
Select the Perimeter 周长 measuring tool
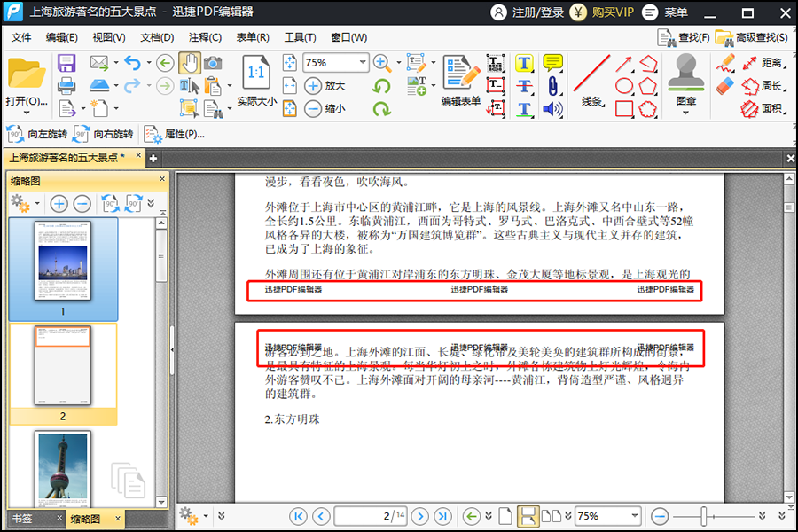[763, 85]
